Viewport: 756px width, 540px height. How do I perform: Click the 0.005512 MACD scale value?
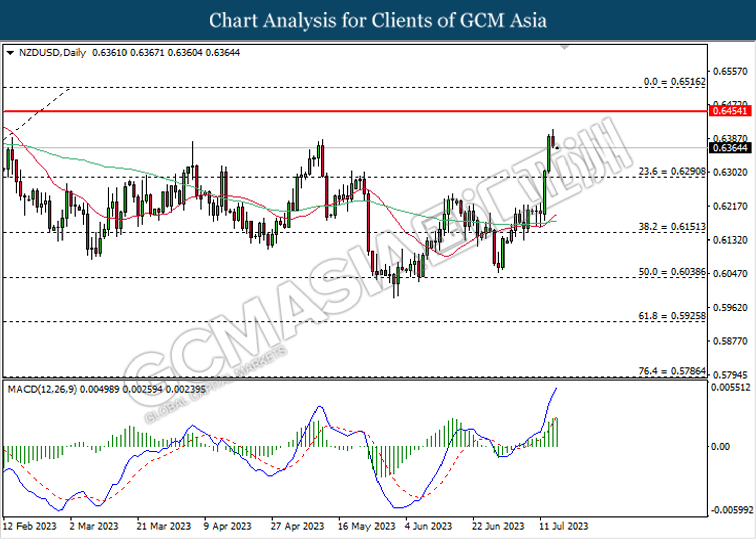click(x=731, y=387)
